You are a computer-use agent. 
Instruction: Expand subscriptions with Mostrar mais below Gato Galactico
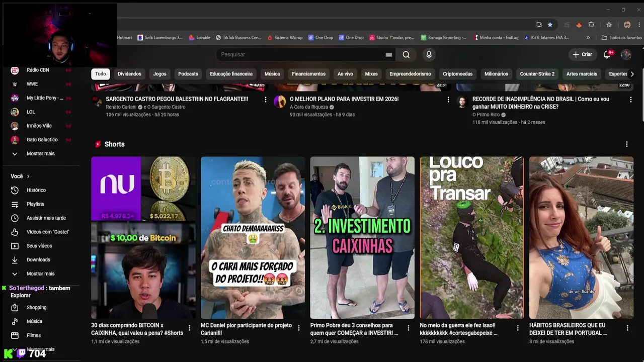41,154
